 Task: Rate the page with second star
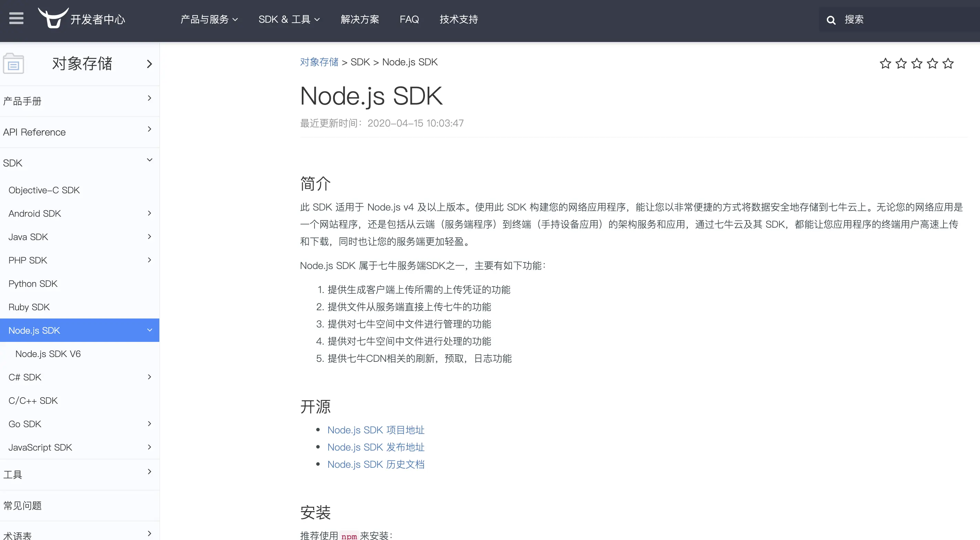pos(901,64)
